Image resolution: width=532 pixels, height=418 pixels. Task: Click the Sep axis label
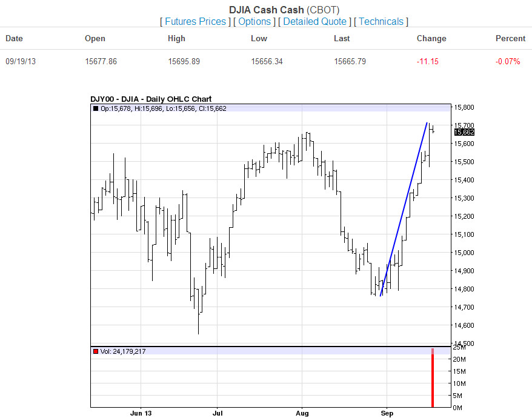tap(387, 413)
